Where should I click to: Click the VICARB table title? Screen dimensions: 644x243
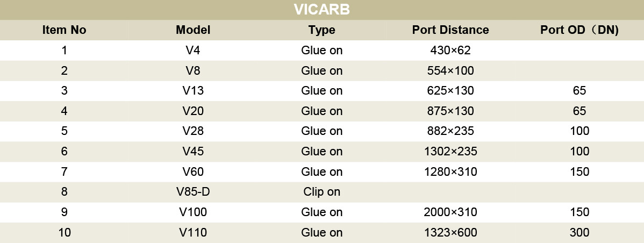click(321, 10)
